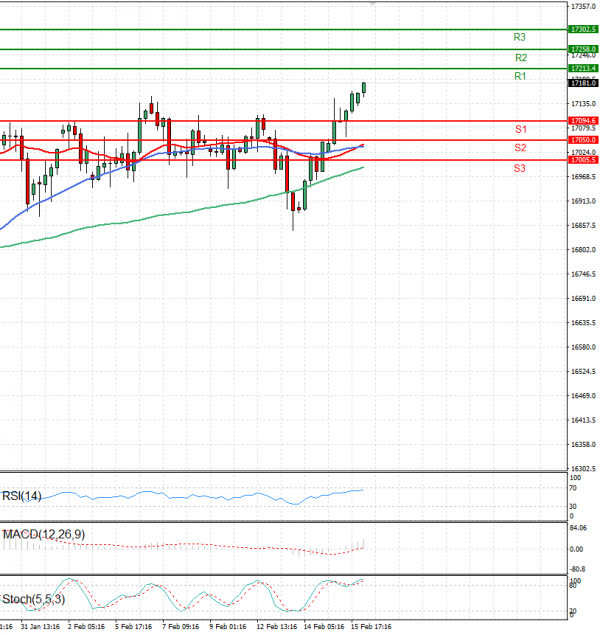The image size is (600, 635).
Task: Select the S1 support level label
Action: [520, 130]
